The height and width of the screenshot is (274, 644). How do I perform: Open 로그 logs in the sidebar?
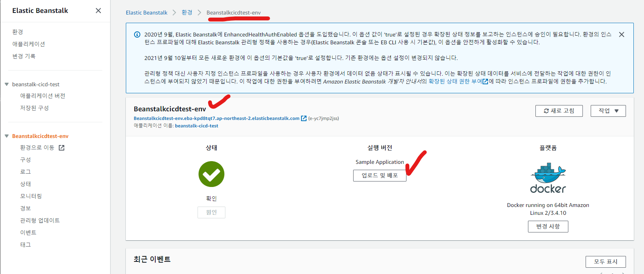tap(25, 172)
